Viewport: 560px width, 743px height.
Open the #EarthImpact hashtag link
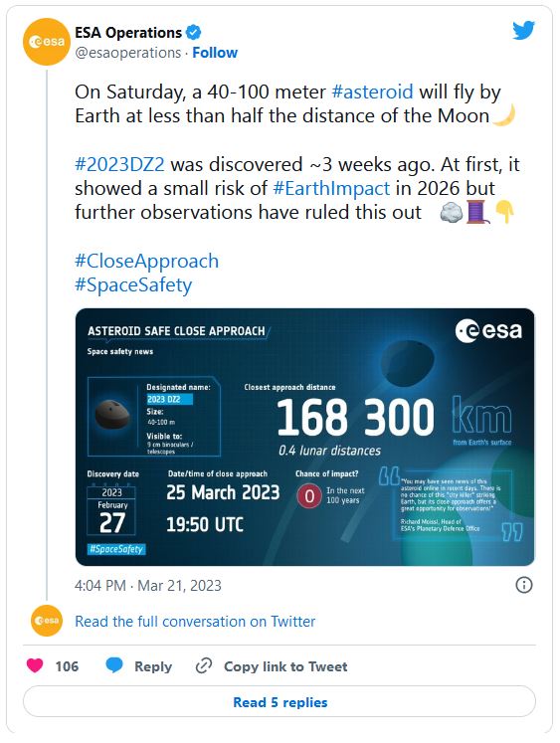pos(331,189)
